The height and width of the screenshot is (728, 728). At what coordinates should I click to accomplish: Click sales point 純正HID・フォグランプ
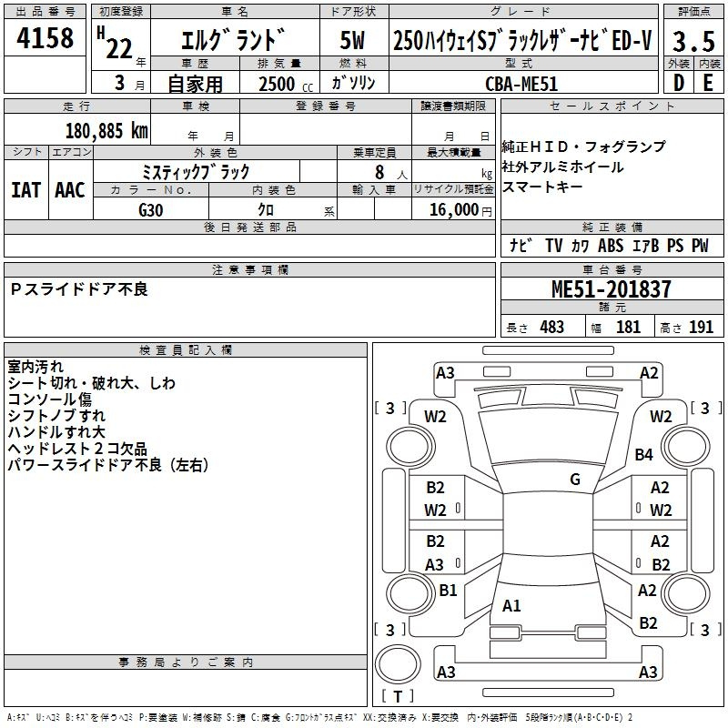(583, 147)
